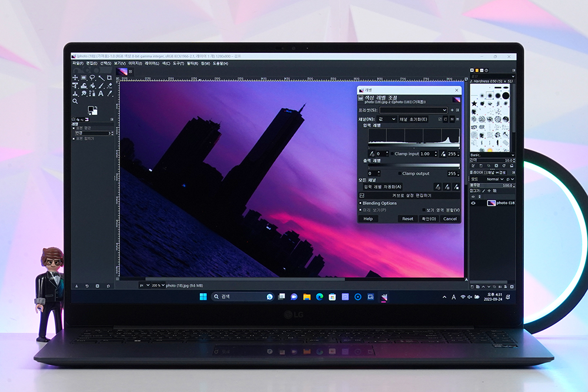The height and width of the screenshot is (392, 588).
Task: Click the edit brush icon below the brush grid
Action: point(473,166)
